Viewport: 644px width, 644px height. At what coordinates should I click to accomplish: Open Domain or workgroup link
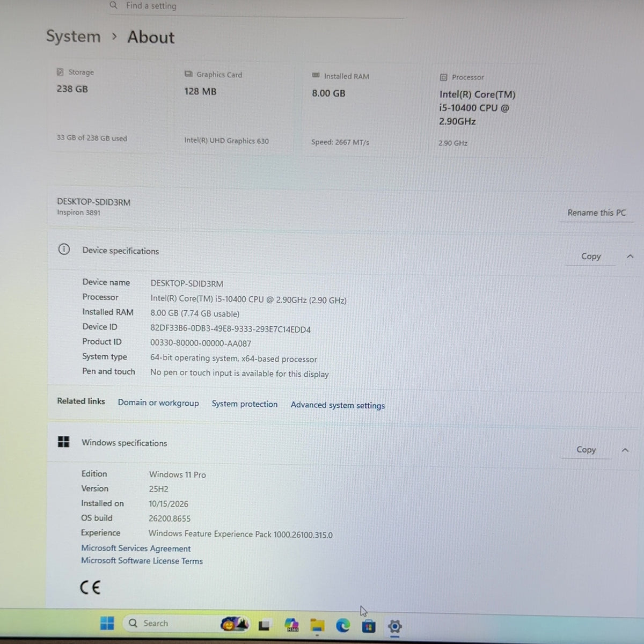pos(158,402)
